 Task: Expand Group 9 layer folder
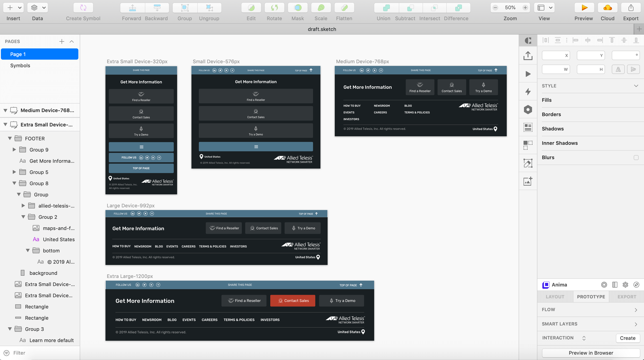[14, 150]
